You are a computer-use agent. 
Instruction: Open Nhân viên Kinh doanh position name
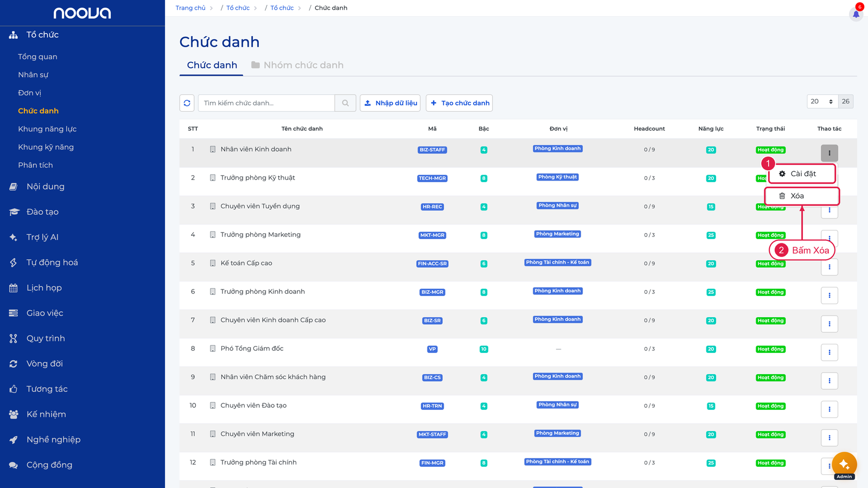coord(256,149)
